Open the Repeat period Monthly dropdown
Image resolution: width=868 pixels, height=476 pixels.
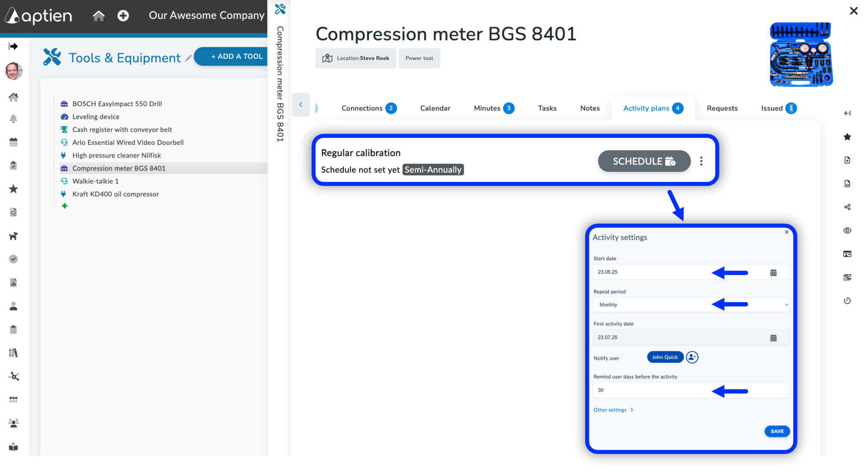(x=691, y=305)
